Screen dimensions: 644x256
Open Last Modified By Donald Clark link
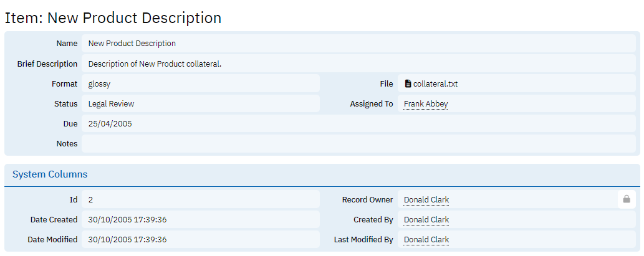(426, 240)
